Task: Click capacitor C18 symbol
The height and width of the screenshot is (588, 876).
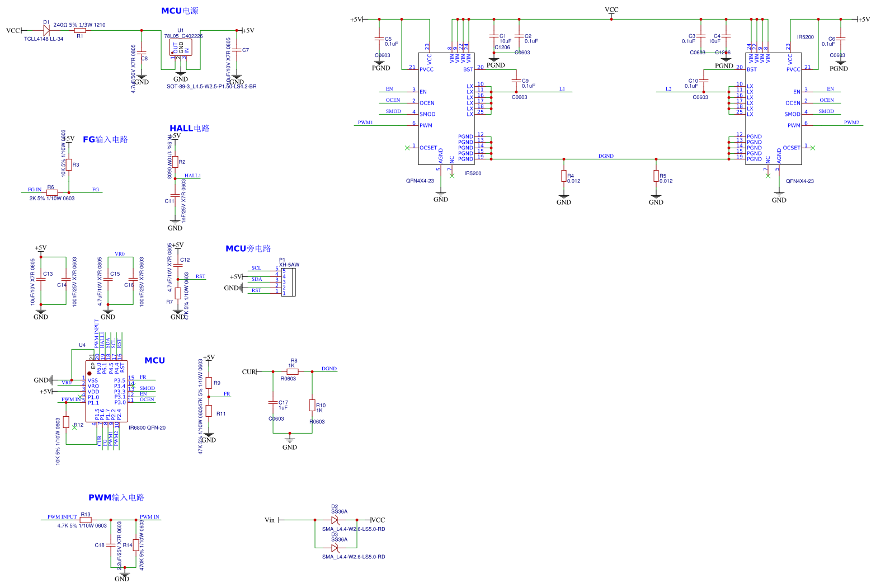Action: point(111,545)
